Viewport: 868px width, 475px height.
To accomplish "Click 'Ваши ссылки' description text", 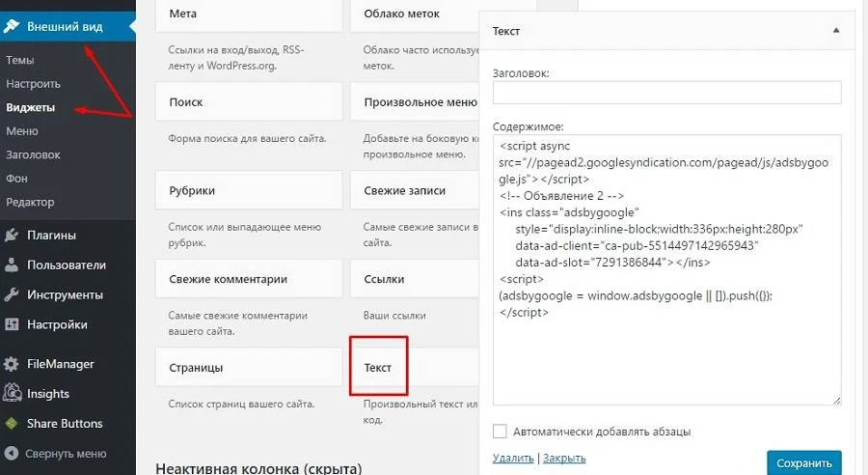I will click(x=394, y=316).
